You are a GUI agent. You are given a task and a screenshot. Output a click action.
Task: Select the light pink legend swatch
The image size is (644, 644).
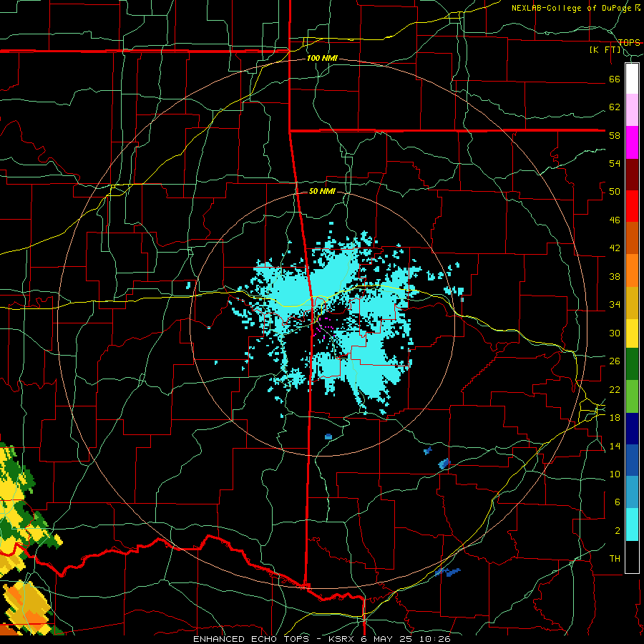(632, 110)
